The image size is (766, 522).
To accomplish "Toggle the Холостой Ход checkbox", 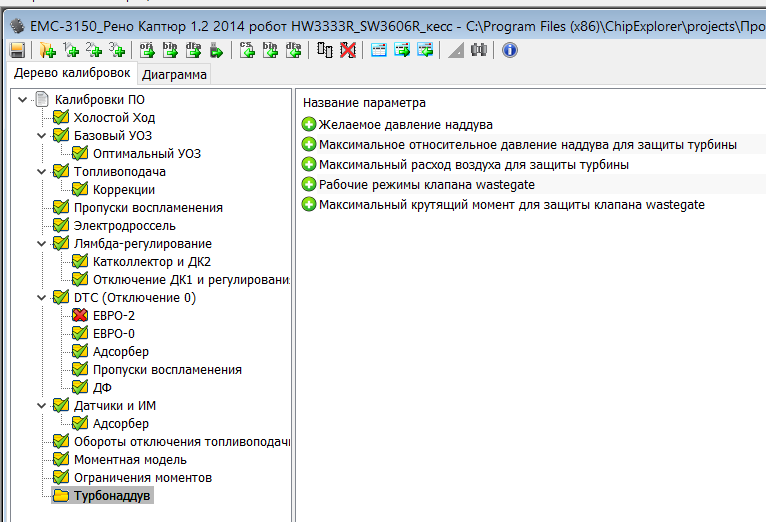I will (61, 118).
